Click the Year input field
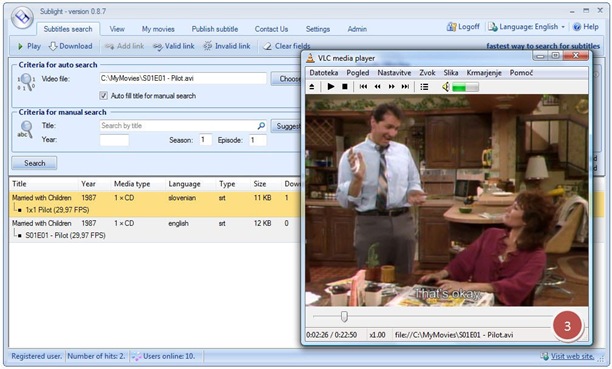The image size is (612, 369). coord(114,140)
